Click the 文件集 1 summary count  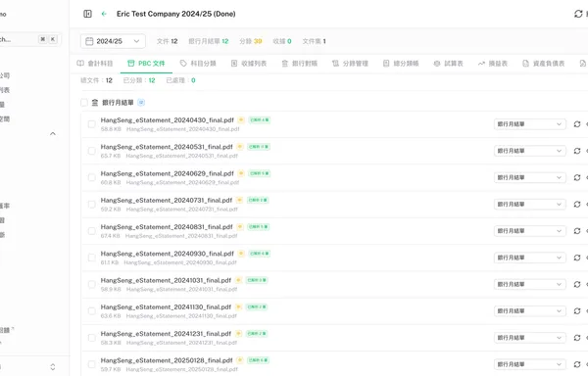coord(315,41)
